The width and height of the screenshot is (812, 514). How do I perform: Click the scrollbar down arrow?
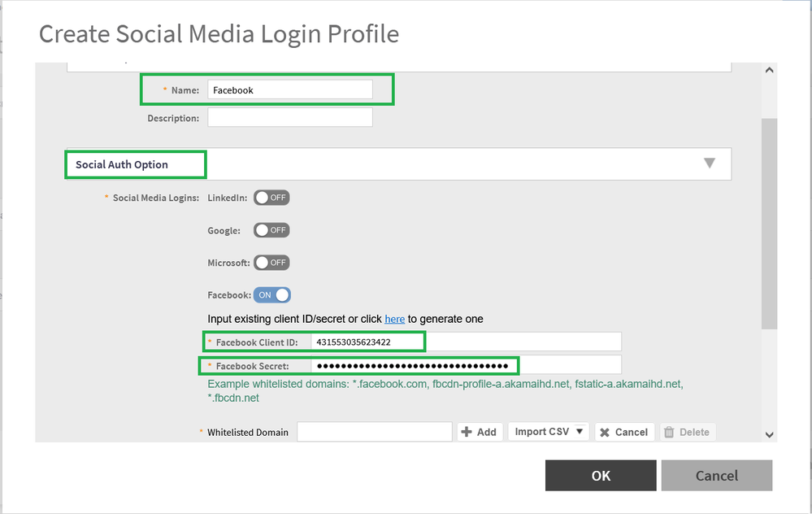(x=770, y=435)
